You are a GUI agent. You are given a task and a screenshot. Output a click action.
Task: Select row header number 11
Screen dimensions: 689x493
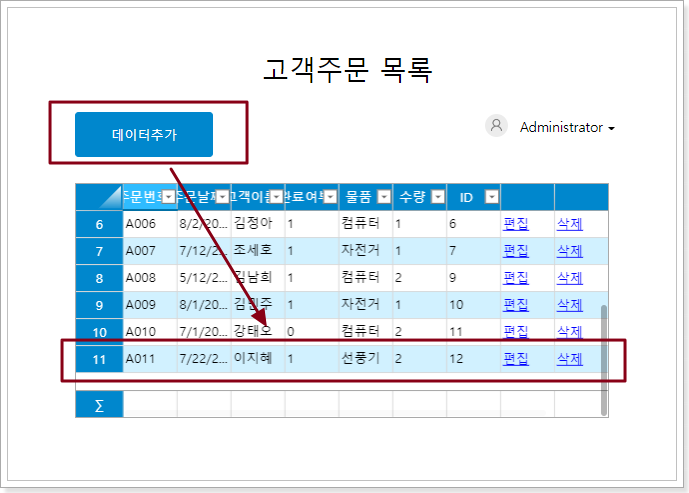[x=99, y=359]
